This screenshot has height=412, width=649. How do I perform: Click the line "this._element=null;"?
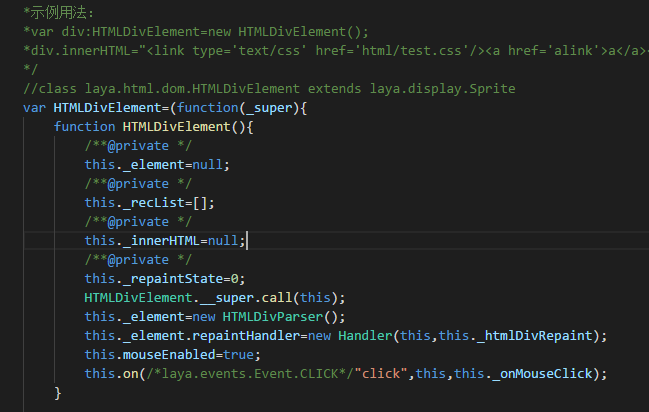tap(157, 165)
